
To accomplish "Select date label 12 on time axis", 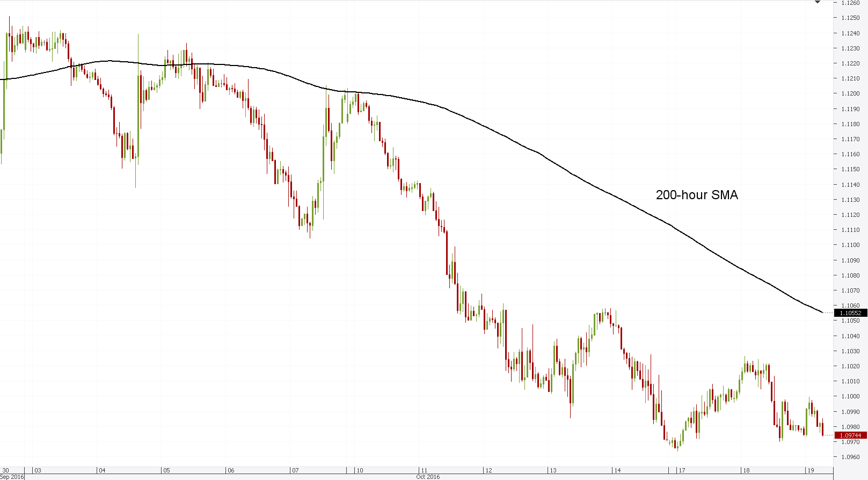I will pyautogui.click(x=488, y=470).
